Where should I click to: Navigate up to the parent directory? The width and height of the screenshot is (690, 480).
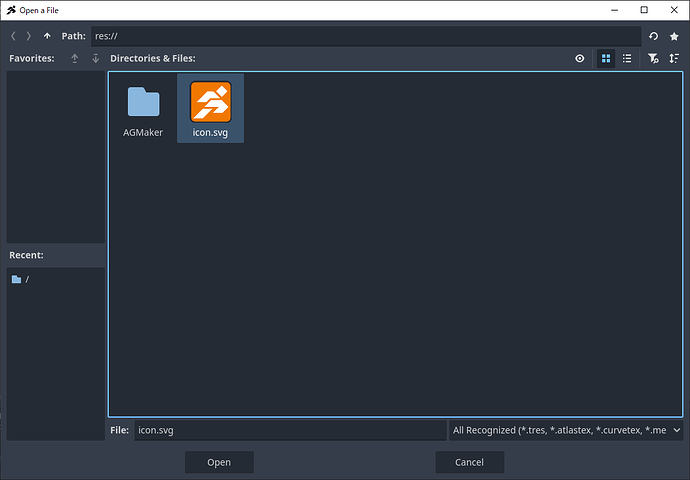(x=47, y=36)
